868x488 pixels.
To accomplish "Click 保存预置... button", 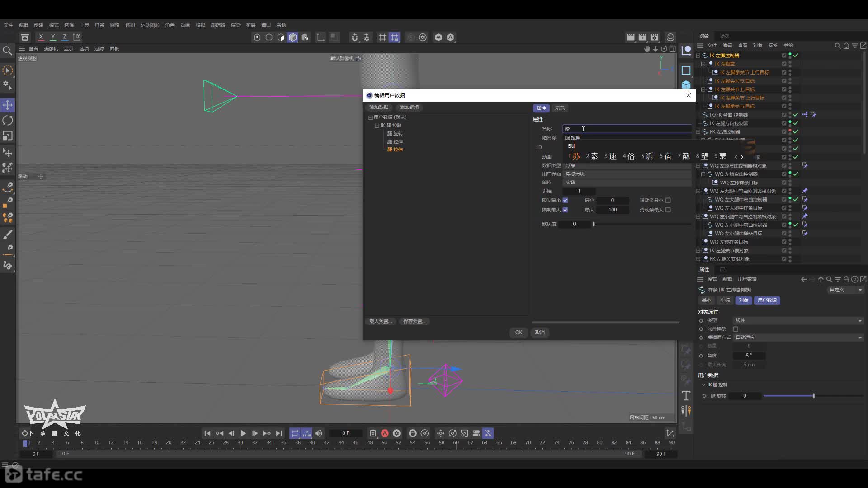I will 415,321.
